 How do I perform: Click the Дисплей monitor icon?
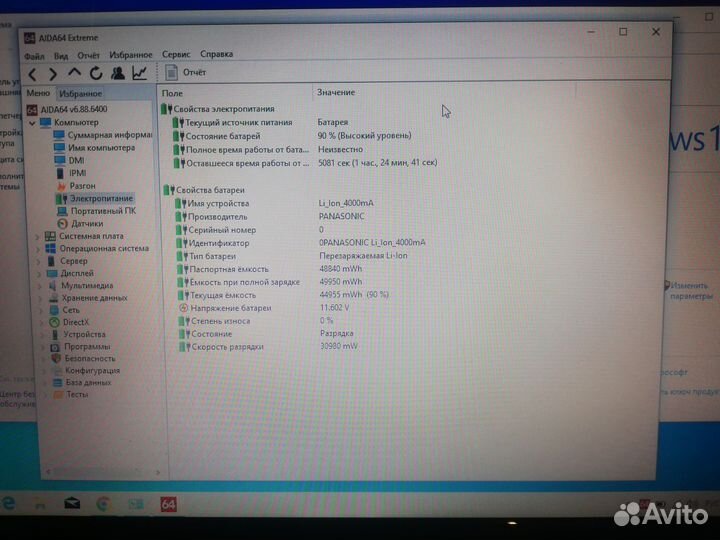click(52, 273)
